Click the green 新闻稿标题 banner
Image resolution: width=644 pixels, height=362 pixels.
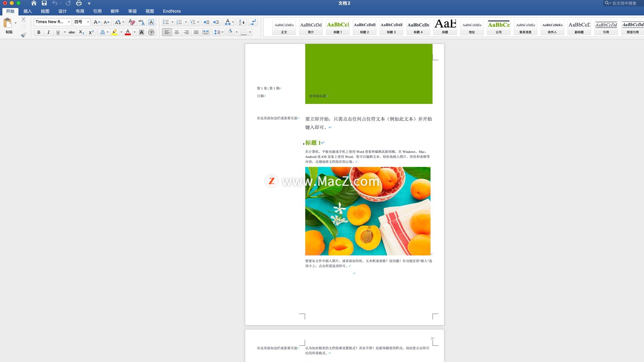[369, 74]
